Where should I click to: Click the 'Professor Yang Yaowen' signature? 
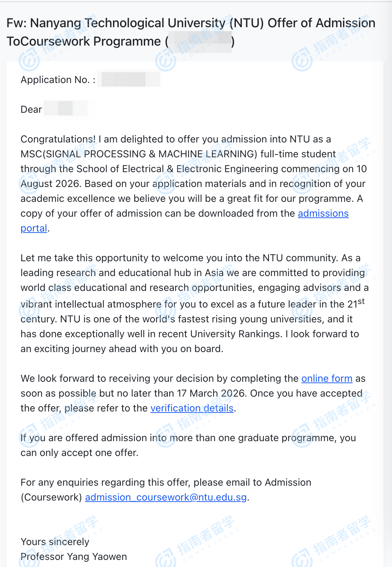[x=73, y=557]
